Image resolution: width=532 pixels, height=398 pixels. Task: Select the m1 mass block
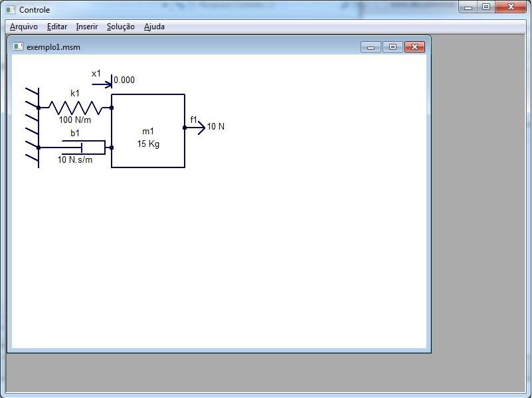pyautogui.click(x=148, y=131)
